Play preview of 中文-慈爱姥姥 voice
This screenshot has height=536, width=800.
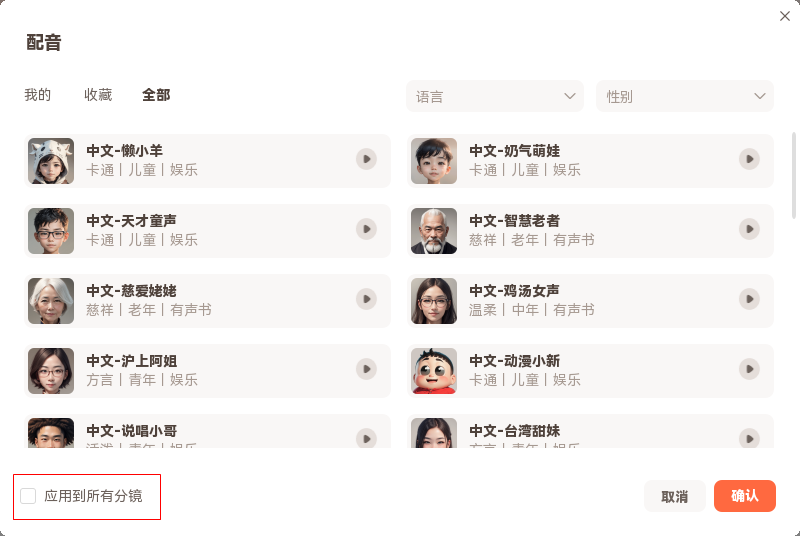(367, 299)
